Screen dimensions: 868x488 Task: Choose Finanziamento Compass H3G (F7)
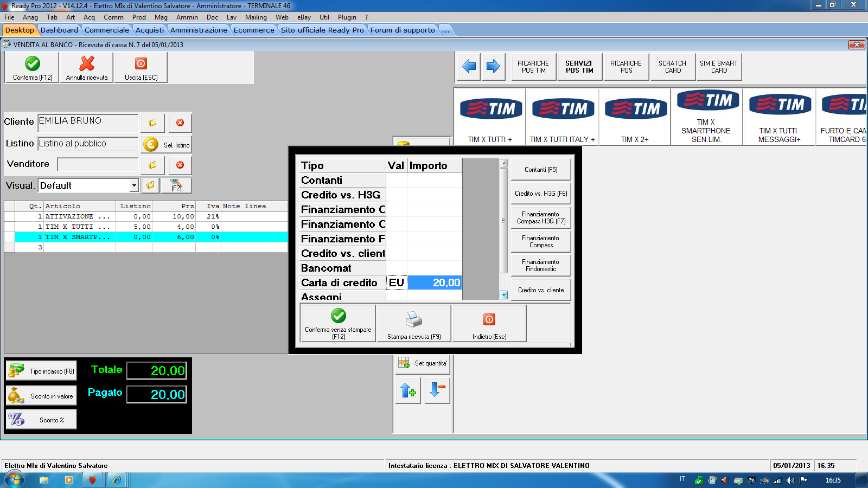pyautogui.click(x=541, y=217)
